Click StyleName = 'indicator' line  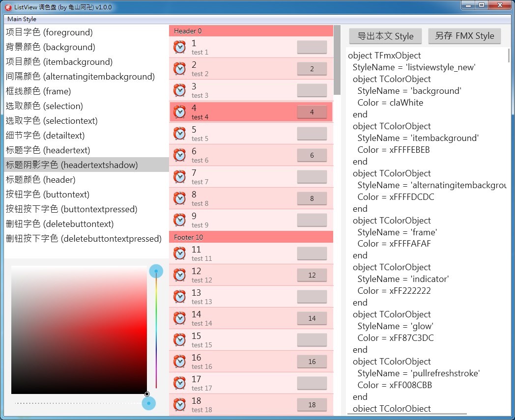[403, 279]
